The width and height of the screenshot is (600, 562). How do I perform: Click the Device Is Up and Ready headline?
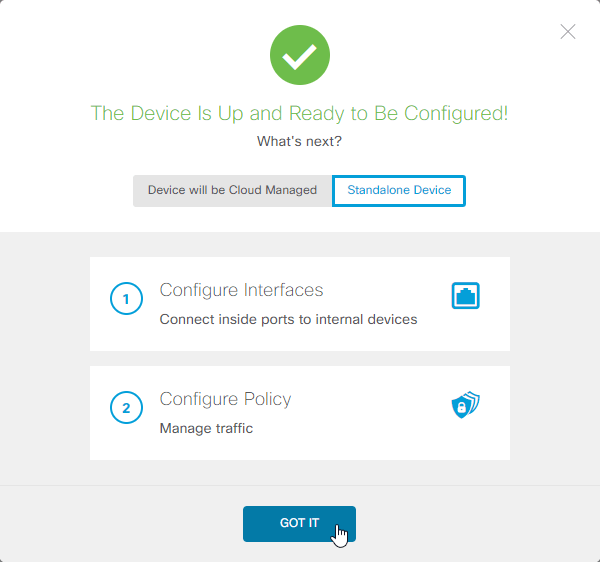(x=299, y=113)
